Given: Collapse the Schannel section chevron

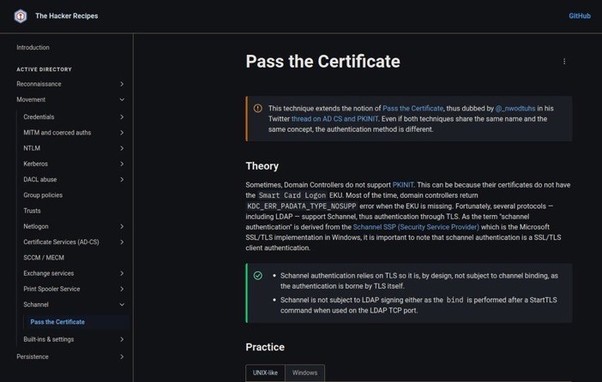Looking at the screenshot, I should point(122,305).
